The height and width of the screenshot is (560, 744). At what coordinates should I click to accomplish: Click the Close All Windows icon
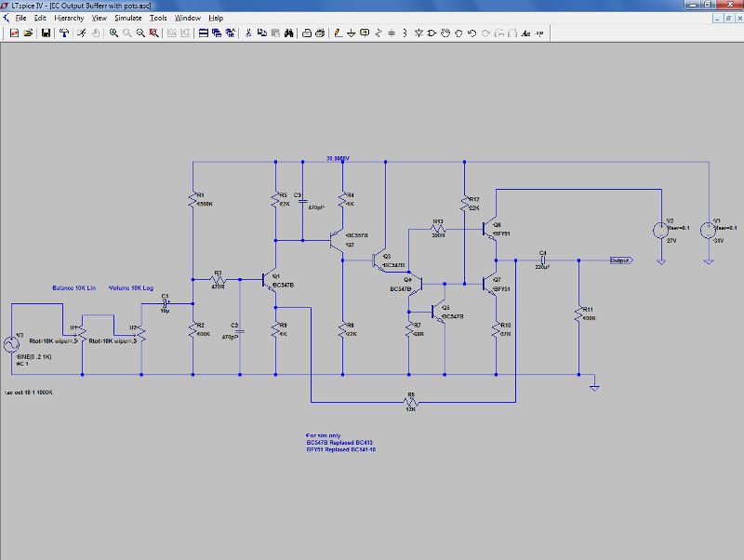click(230, 33)
